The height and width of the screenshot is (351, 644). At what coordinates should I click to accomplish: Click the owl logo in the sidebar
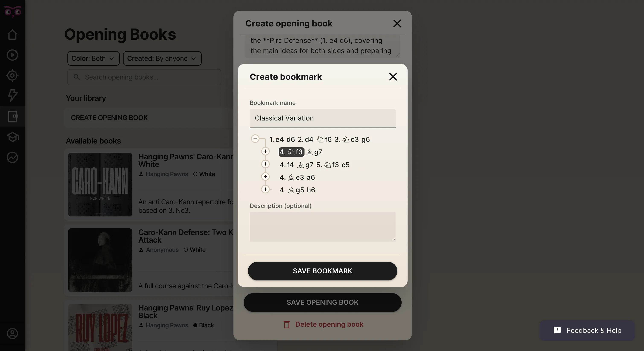[13, 12]
